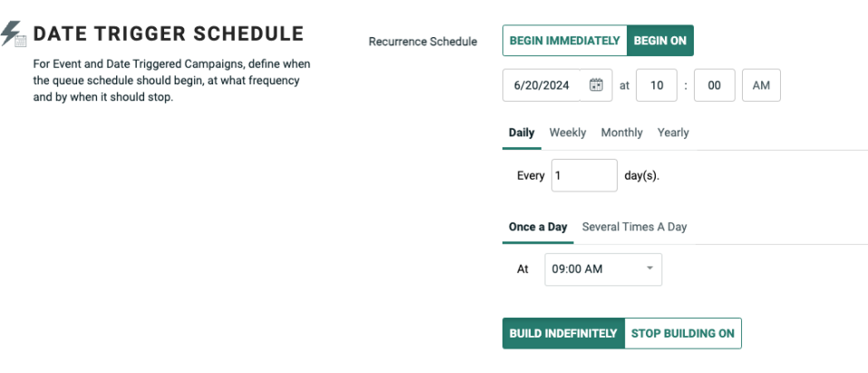This screenshot has width=868, height=373.
Task: Select the Once a Day tab
Action: [538, 227]
